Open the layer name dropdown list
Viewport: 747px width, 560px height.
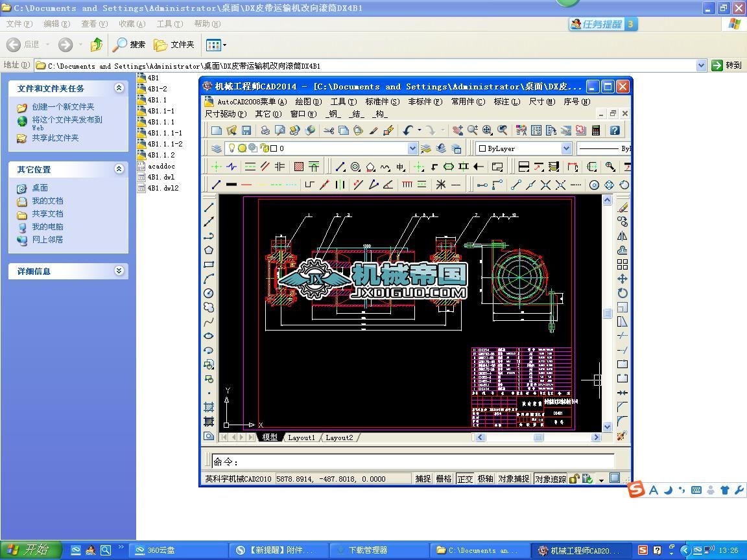click(412, 148)
